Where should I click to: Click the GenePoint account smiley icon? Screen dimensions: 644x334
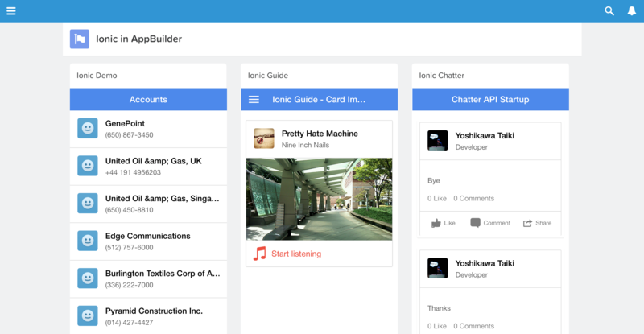[x=88, y=128]
